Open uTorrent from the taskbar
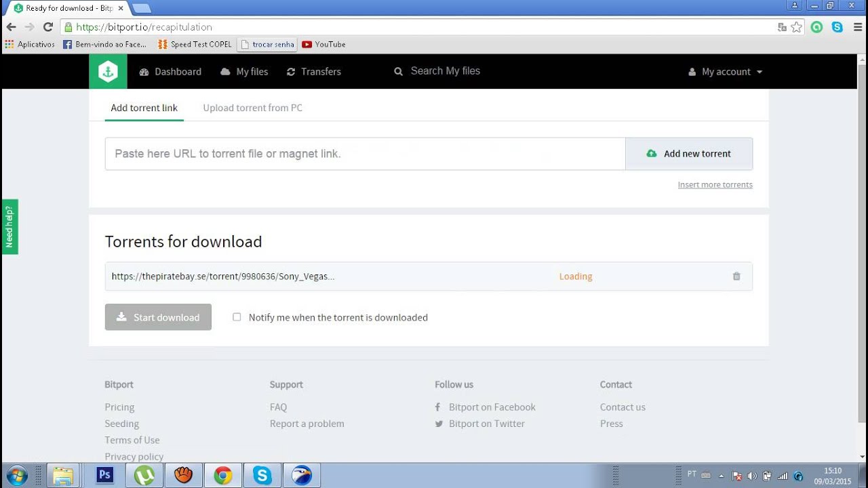The width and height of the screenshot is (868, 488). pyautogui.click(x=144, y=475)
